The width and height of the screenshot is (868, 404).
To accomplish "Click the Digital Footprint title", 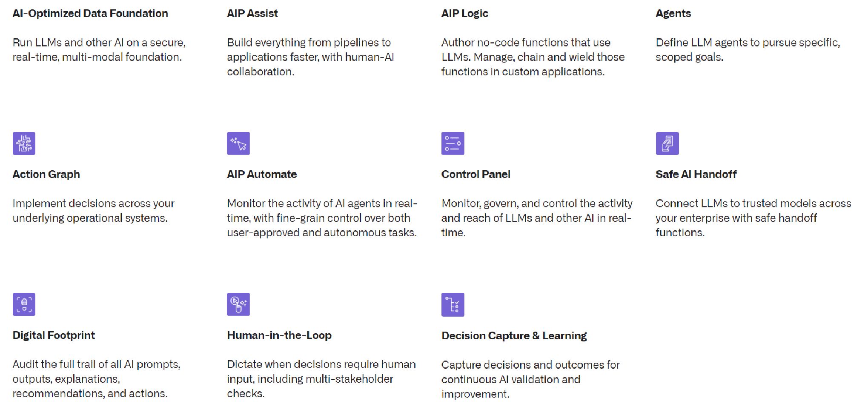I will [x=54, y=335].
